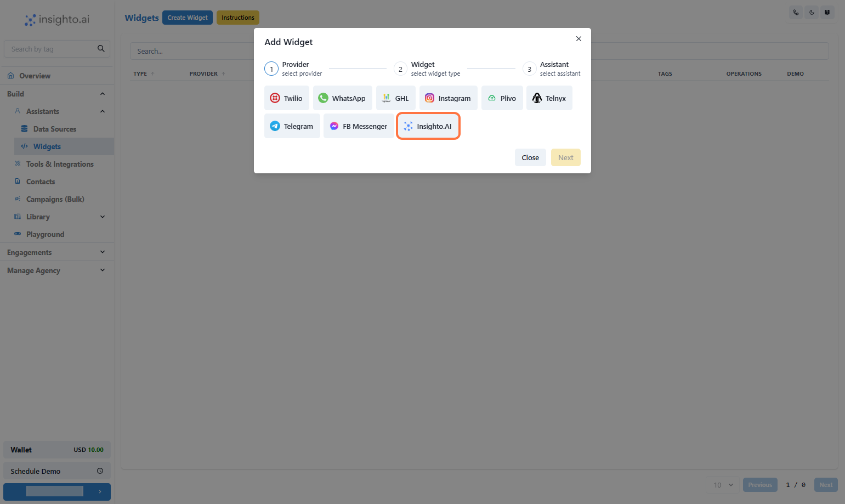The height and width of the screenshot is (504, 845).
Task: Toggle dark mode moon icon
Action: 812,12
